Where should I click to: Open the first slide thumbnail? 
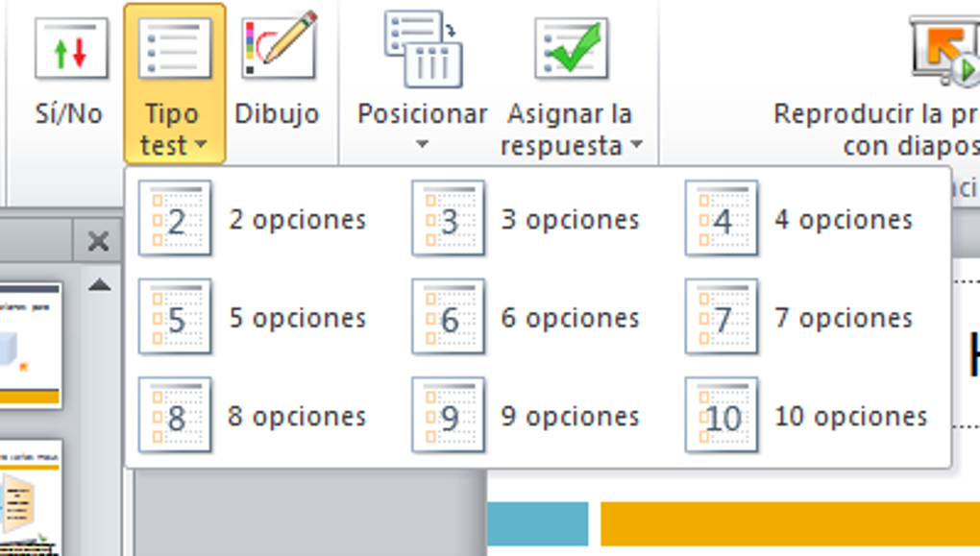[x=30, y=345]
